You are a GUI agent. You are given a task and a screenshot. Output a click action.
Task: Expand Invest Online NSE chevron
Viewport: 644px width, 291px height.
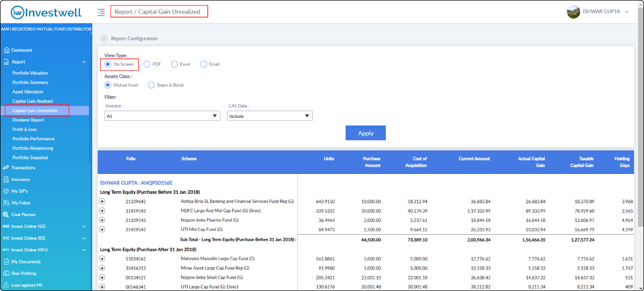84,227
